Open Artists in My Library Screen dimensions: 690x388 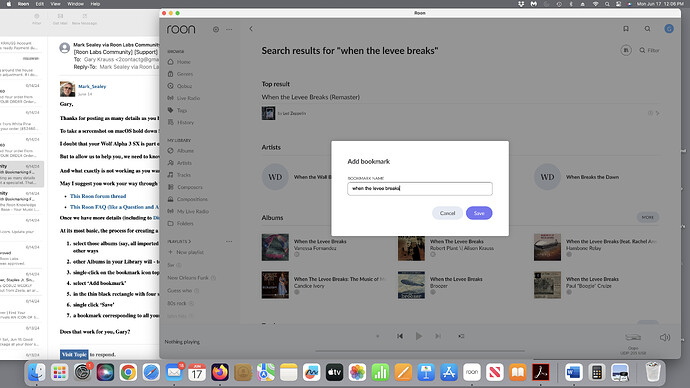point(180,163)
